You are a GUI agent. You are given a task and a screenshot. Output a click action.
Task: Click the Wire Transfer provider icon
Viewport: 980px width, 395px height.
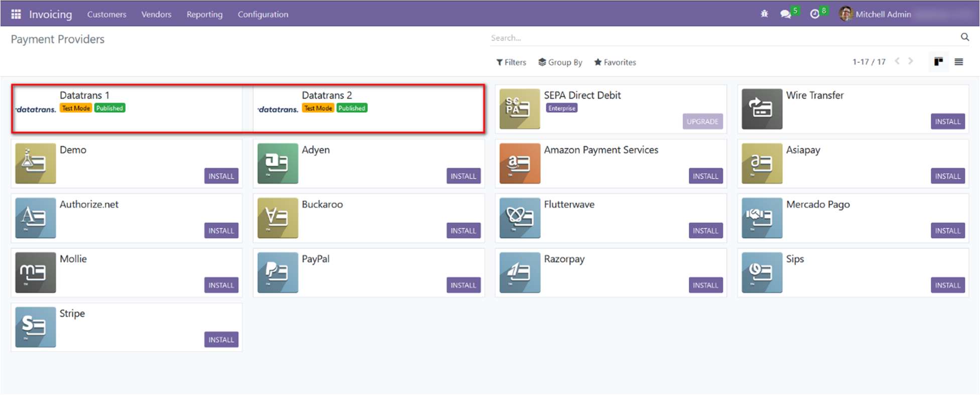coord(762,109)
